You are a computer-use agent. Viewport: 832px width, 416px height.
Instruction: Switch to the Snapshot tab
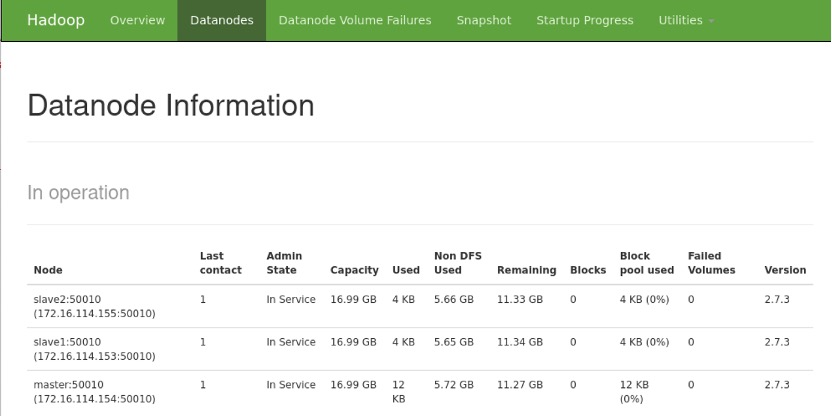click(x=483, y=20)
